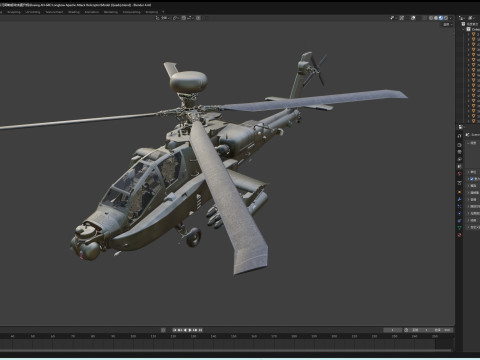Play the animation forward
The width and height of the screenshot is (480, 360).
click(x=190, y=330)
